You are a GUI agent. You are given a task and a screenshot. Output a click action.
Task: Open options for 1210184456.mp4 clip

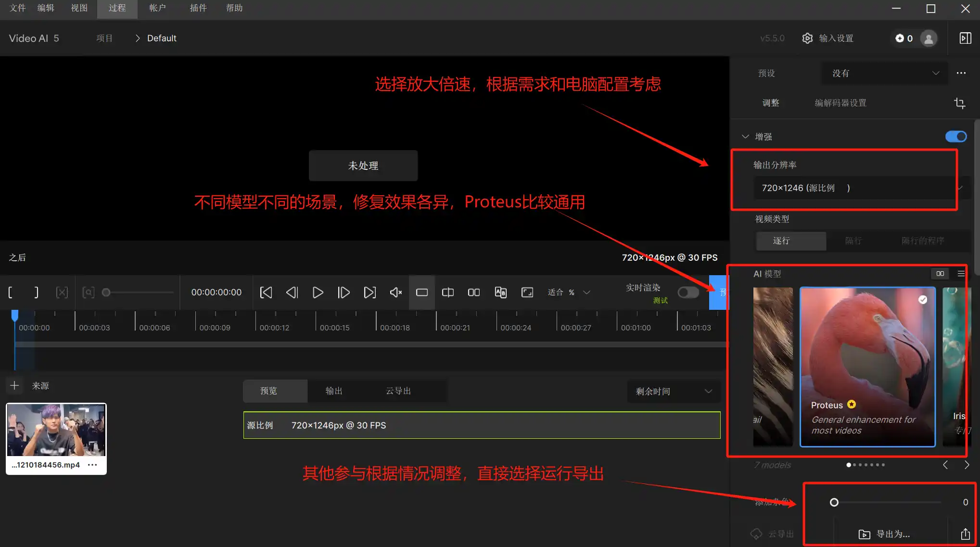point(92,465)
